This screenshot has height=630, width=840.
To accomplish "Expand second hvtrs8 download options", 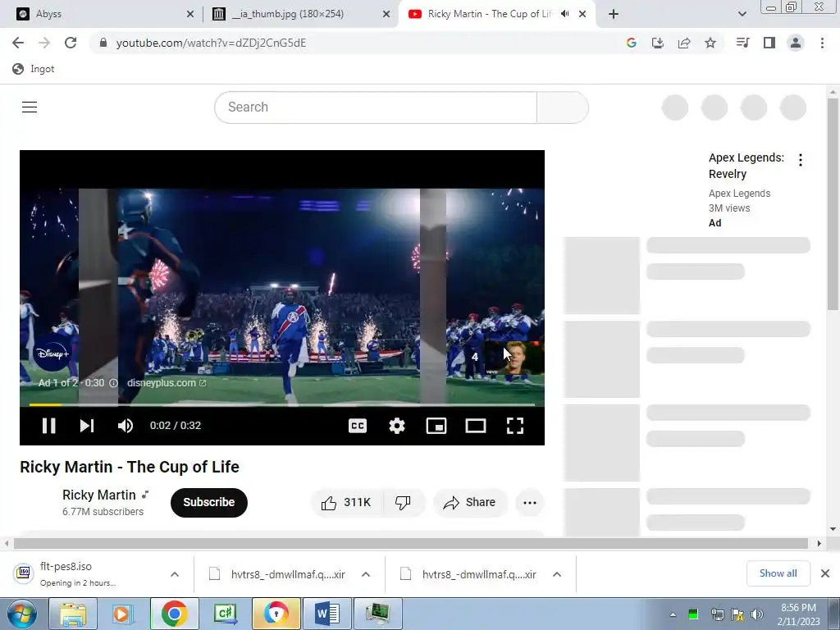I will (557, 574).
